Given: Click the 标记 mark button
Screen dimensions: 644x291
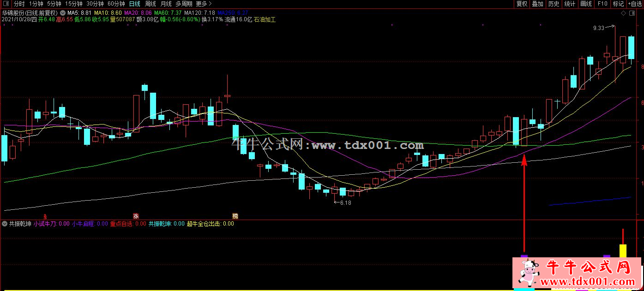Looking at the screenshot, I should 618,4.
